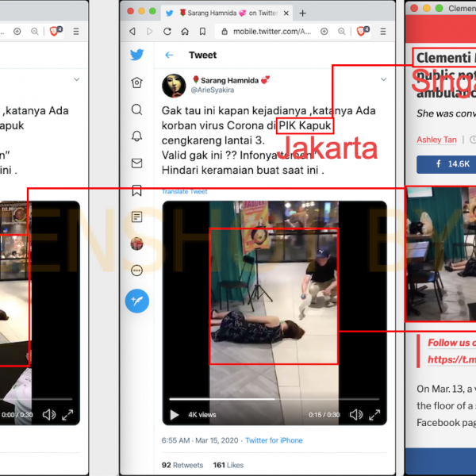Image resolution: width=476 pixels, height=476 pixels.
Task: Zoom in icon in left browser window
Action: (x=17, y=31)
